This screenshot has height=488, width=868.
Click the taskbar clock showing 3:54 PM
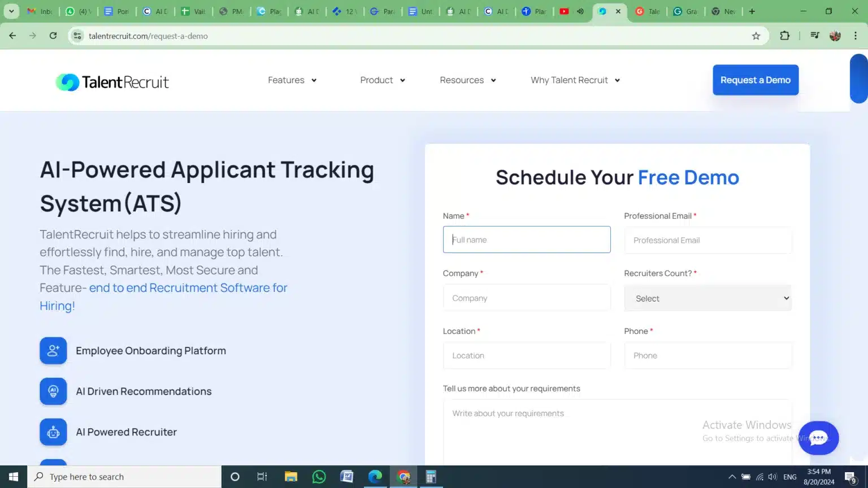pyautogui.click(x=819, y=477)
